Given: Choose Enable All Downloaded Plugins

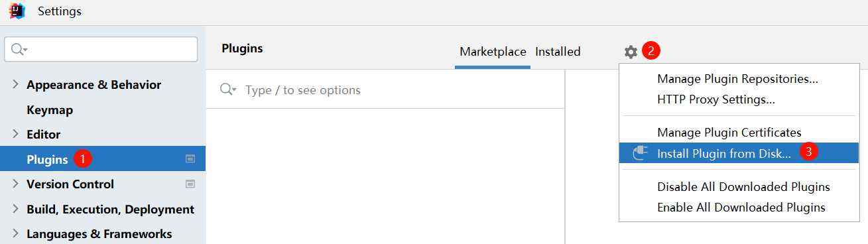Looking at the screenshot, I should [741, 208].
